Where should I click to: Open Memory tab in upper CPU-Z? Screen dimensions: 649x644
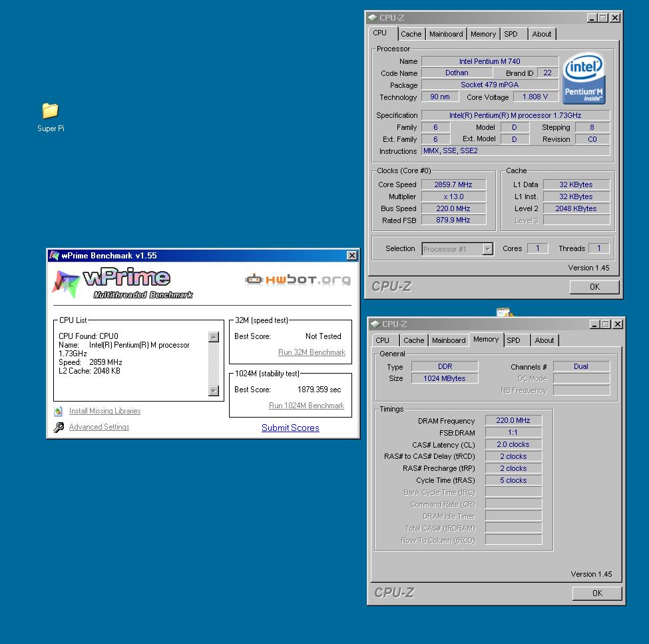tap(483, 34)
